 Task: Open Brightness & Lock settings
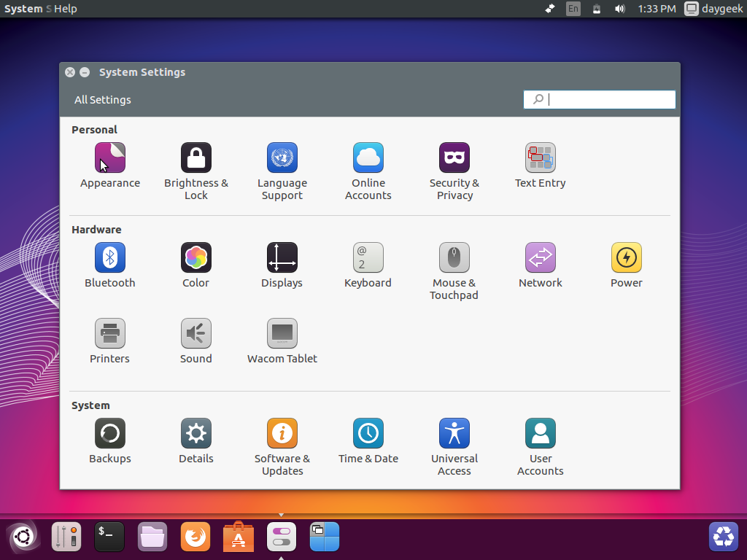tap(196, 157)
